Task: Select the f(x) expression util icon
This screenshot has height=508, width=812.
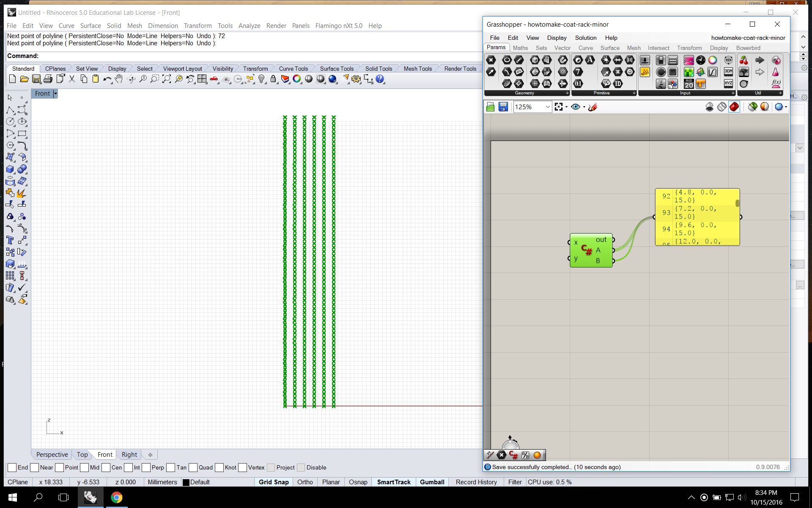Action: coord(776,83)
